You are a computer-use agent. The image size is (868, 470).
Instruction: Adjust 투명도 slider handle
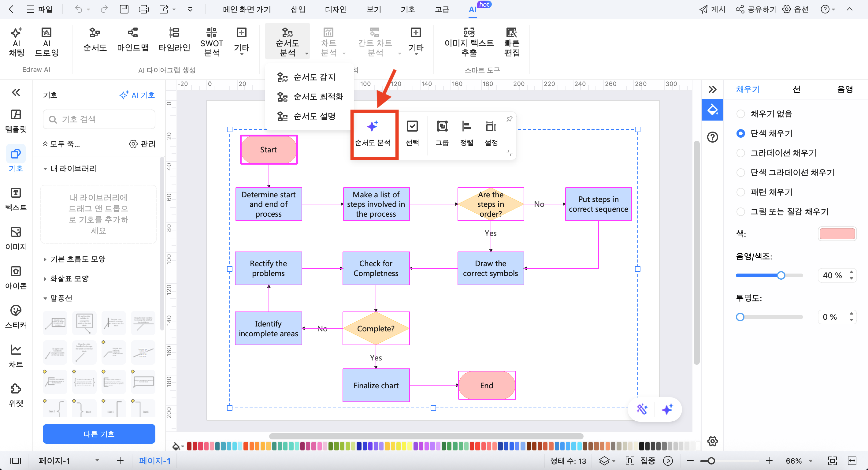pyautogui.click(x=740, y=317)
